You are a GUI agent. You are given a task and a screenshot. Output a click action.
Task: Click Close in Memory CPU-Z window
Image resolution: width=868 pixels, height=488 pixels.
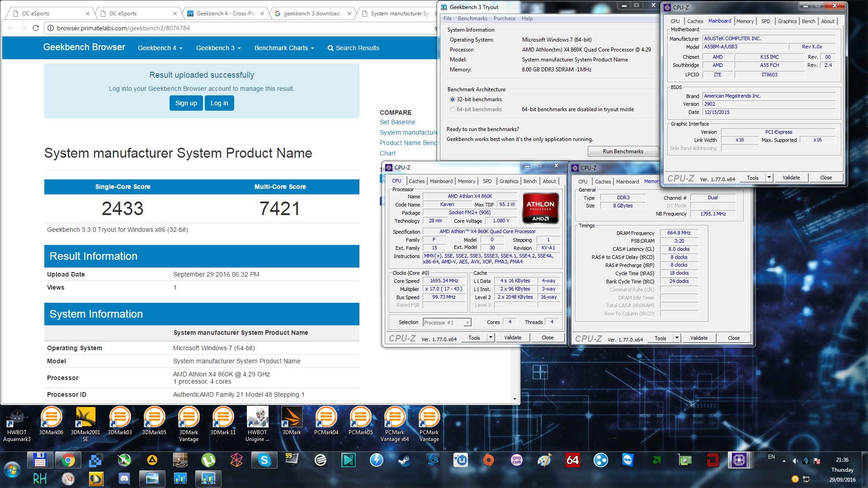(733, 338)
